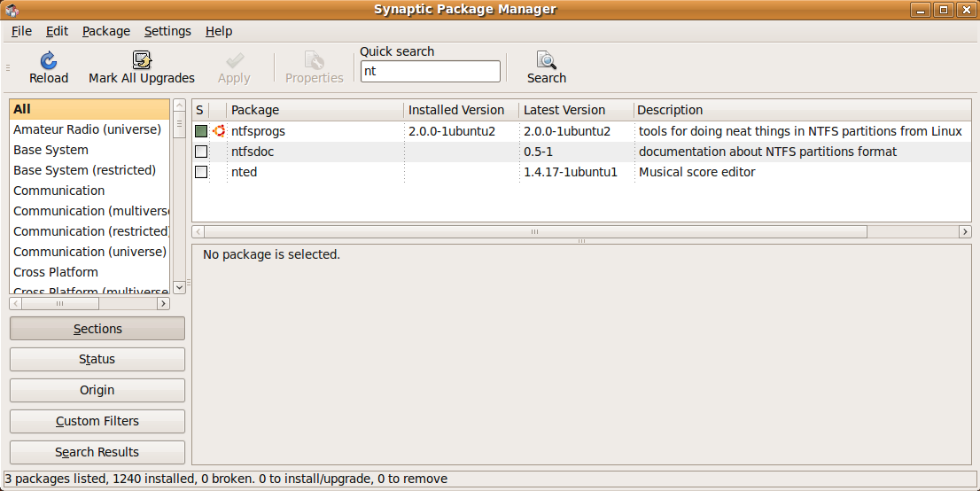Select All in sections list
The image size is (980, 491).
[x=89, y=109]
